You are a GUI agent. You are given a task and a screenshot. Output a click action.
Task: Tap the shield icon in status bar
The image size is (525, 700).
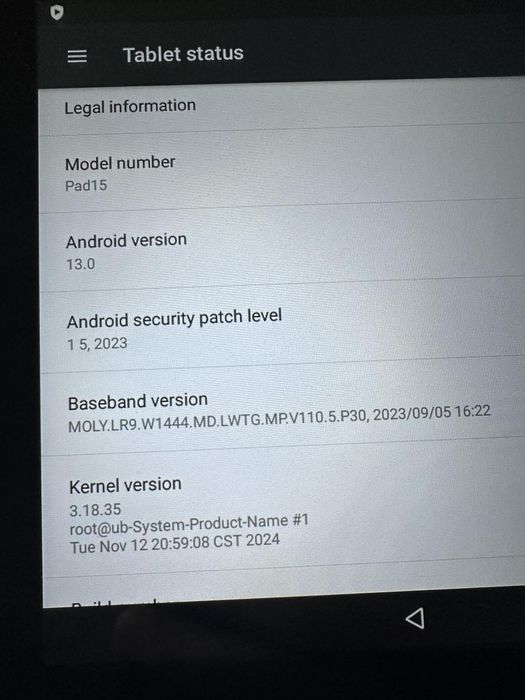pos(57,12)
